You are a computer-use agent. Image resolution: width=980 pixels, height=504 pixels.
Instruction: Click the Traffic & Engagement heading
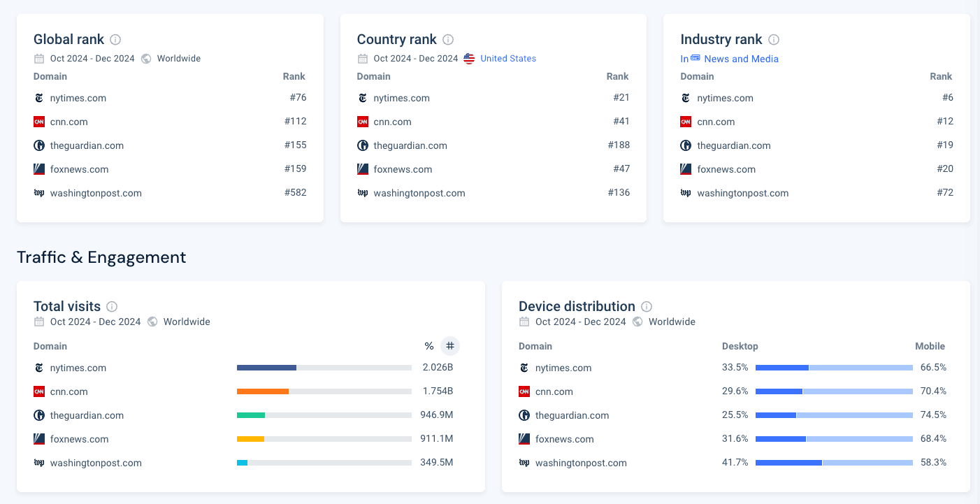[101, 257]
